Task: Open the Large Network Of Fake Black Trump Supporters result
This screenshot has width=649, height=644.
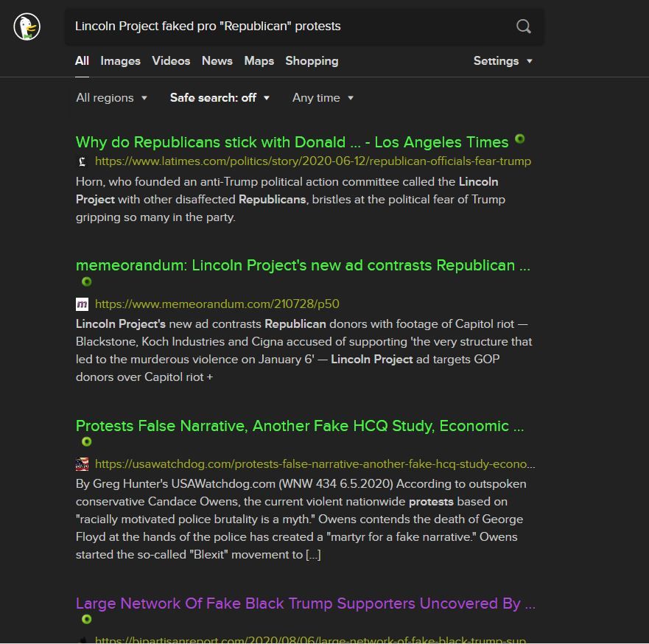Action: point(306,603)
